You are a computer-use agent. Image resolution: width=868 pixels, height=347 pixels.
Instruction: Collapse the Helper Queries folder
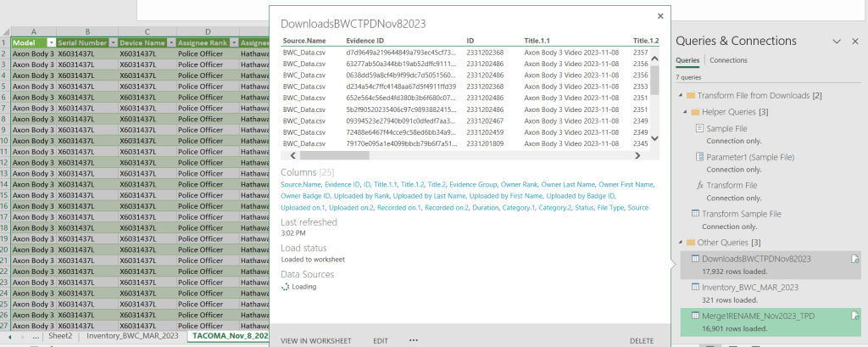pyautogui.click(x=684, y=112)
